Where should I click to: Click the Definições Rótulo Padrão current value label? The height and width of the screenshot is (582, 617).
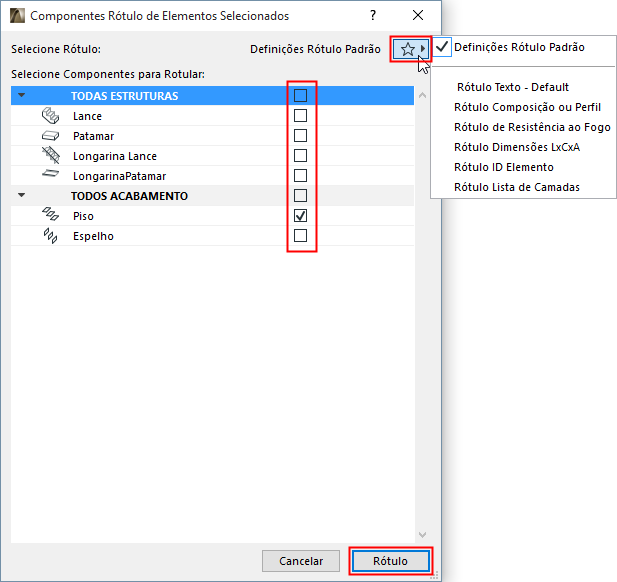pyautogui.click(x=315, y=49)
